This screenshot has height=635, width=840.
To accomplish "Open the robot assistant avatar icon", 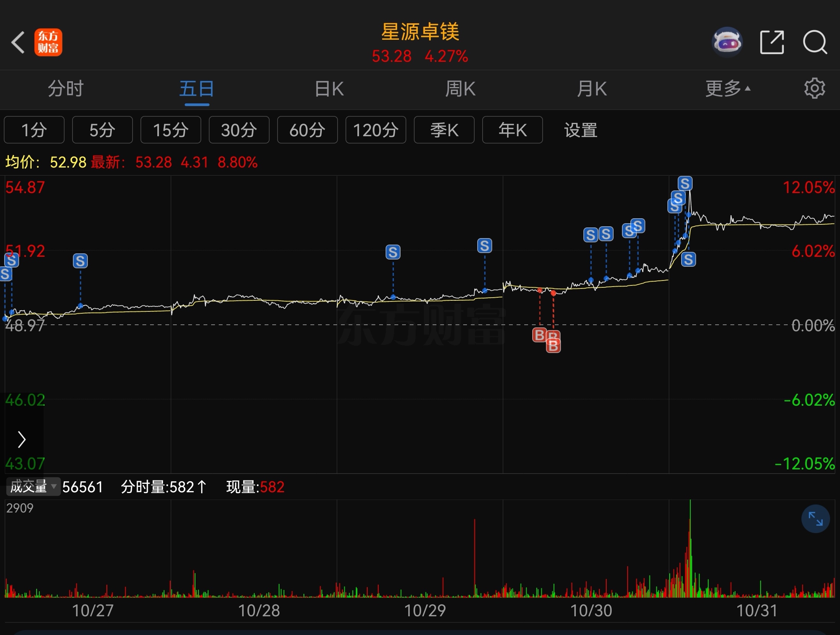I will point(727,42).
